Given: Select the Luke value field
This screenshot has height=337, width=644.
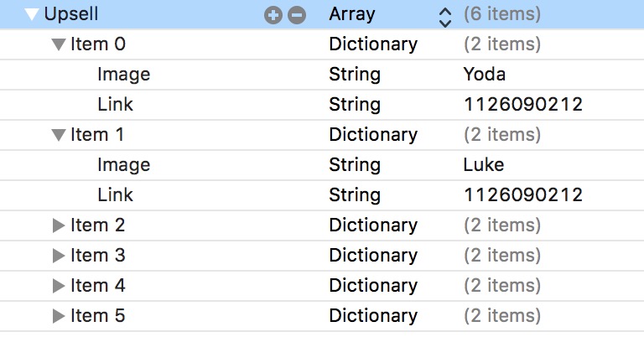Looking at the screenshot, I should (484, 165).
